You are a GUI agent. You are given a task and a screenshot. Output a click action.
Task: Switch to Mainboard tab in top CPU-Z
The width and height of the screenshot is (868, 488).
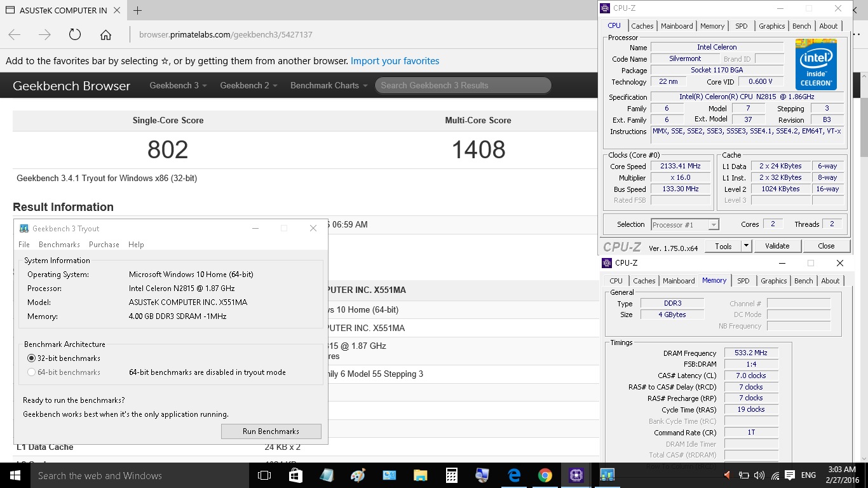[677, 26]
